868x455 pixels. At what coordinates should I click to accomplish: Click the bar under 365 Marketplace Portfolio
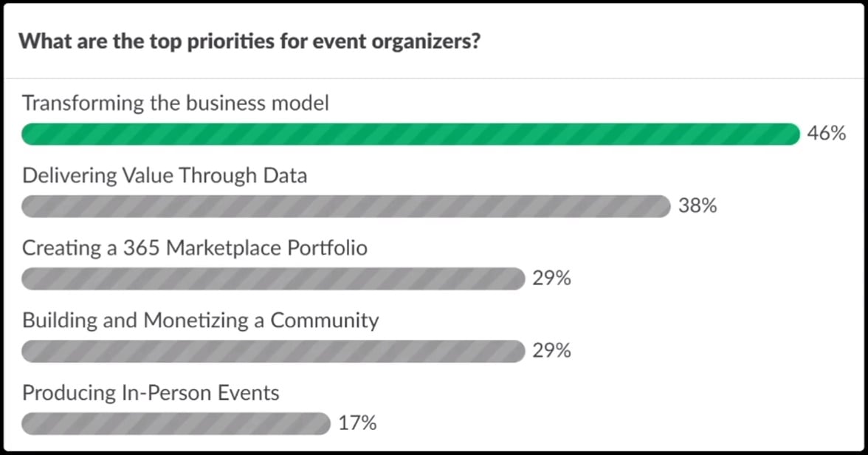(273, 278)
